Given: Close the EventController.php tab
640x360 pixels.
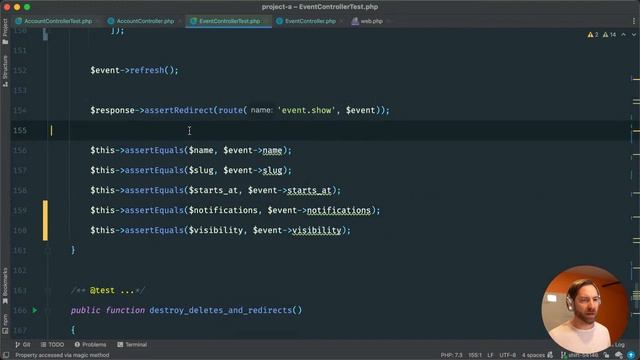Looking at the screenshot, I should click(x=342, y=21).
